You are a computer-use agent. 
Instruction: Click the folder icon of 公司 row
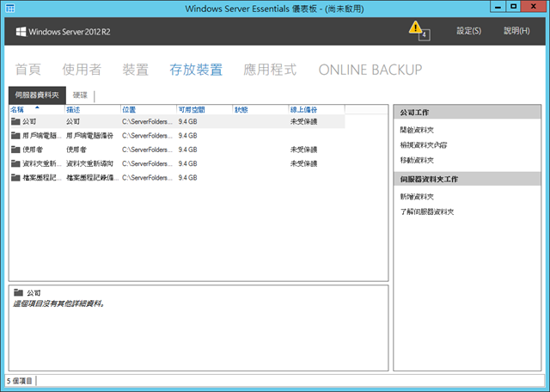coord(15,121)
